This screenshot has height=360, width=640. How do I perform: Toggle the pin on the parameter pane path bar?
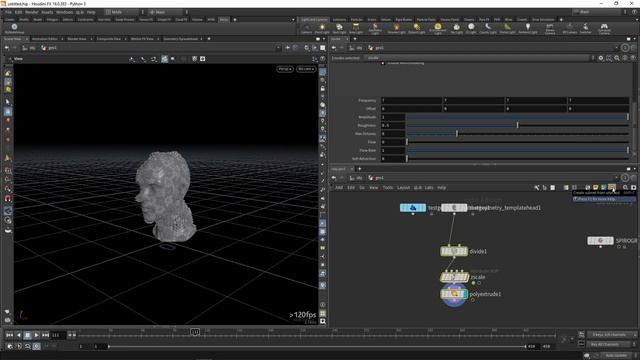[x=625, y=48]
